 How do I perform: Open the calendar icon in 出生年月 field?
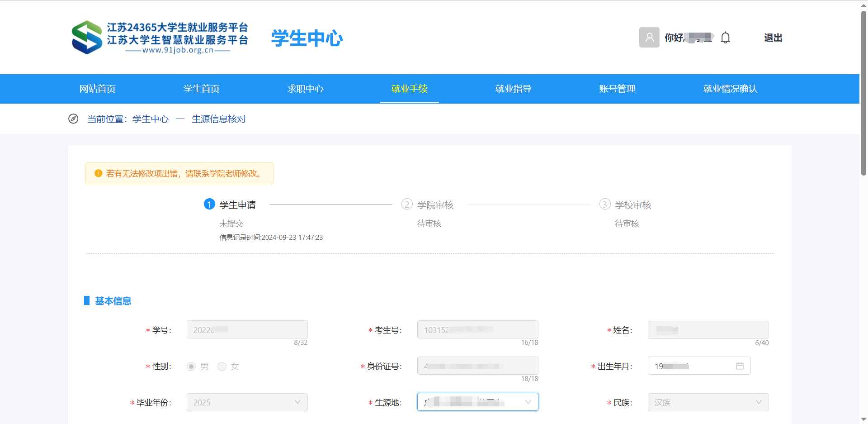coord(740,366)
